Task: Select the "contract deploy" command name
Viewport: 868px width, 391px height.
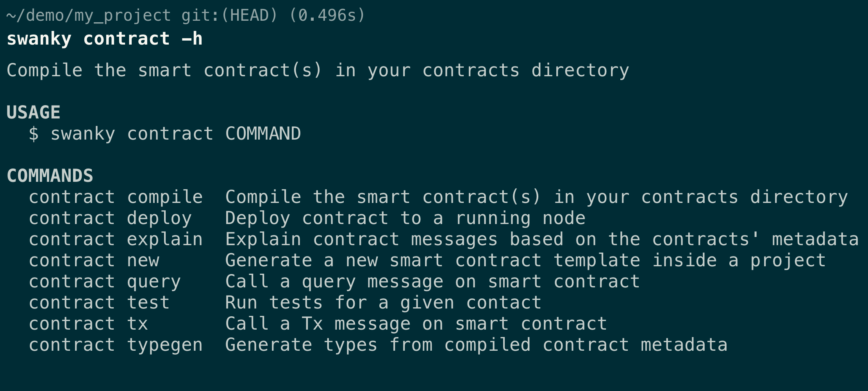Action: [x=110, y=218]
